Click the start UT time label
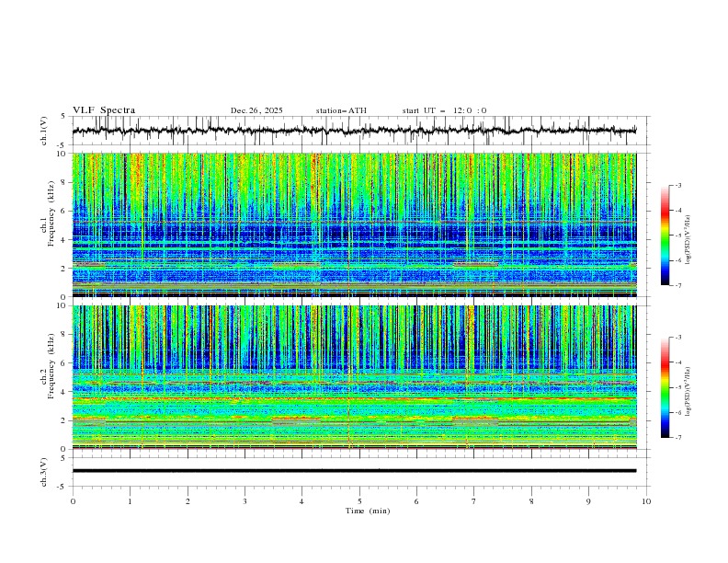 (x=444, y=110)
